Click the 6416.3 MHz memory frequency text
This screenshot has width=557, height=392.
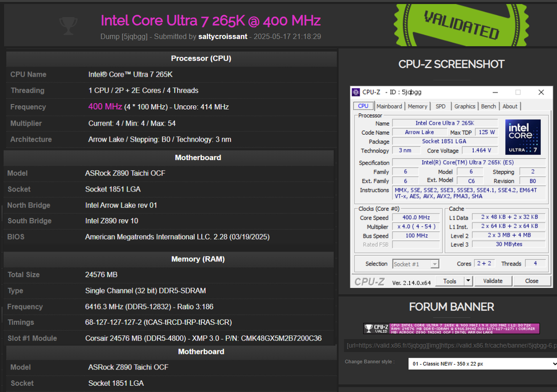coord(149,307)
